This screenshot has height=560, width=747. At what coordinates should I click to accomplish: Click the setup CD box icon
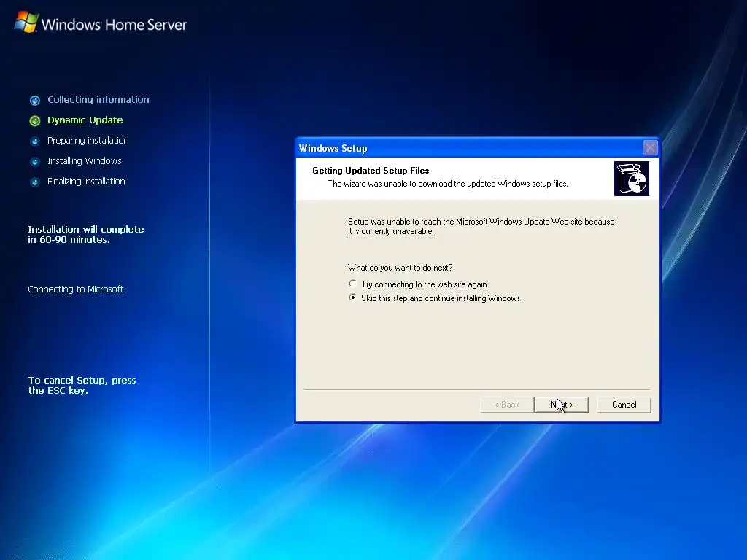[x=631, y=179]
